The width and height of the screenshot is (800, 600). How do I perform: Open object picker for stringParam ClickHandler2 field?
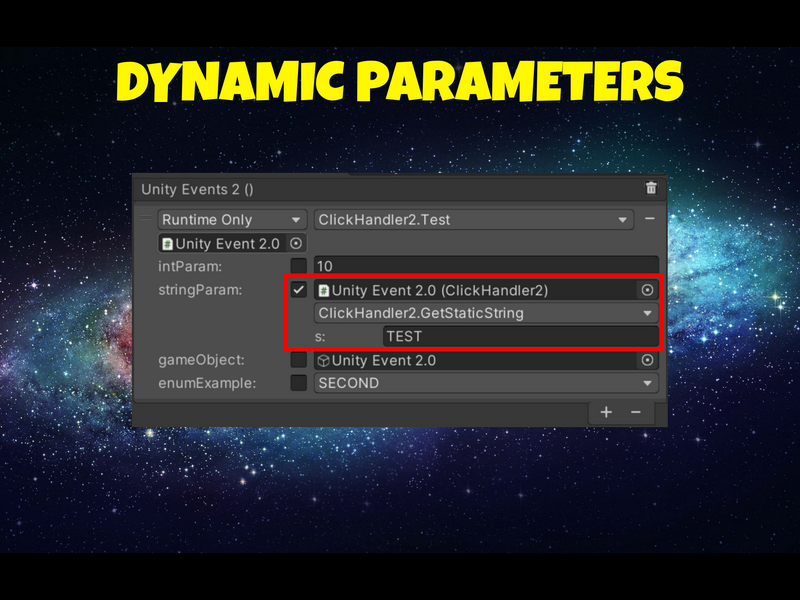(647, 290)
